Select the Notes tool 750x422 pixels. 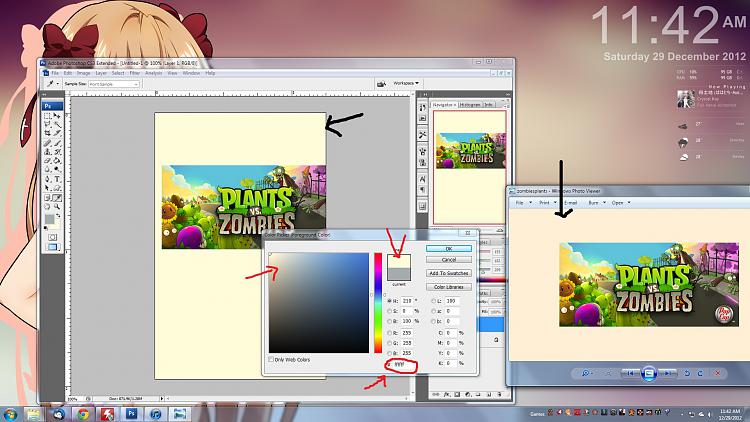click(x=47, y=198)
